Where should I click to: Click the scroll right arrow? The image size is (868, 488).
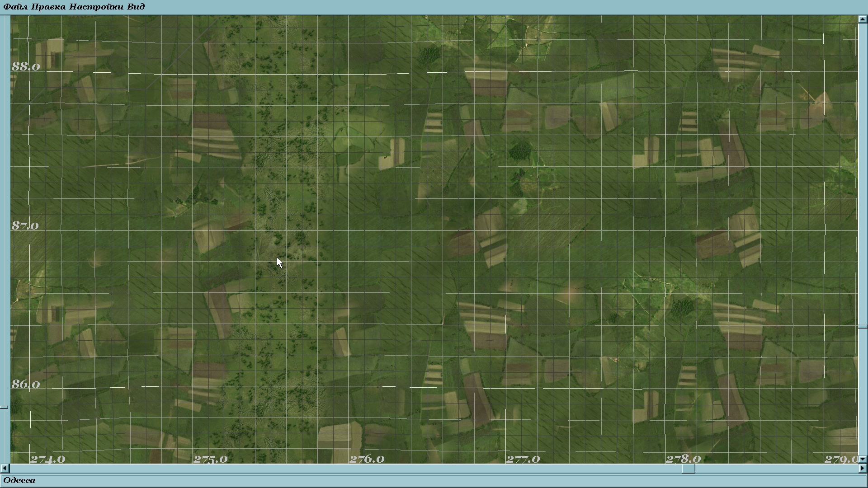863,469
